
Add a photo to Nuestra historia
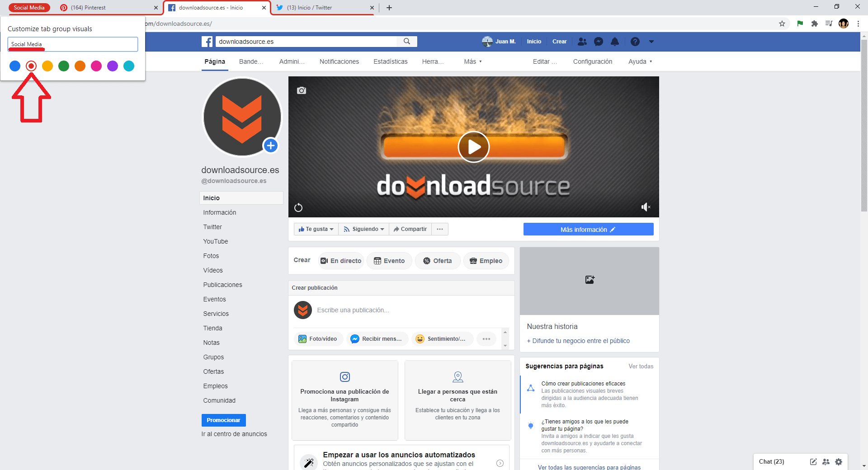590,280
